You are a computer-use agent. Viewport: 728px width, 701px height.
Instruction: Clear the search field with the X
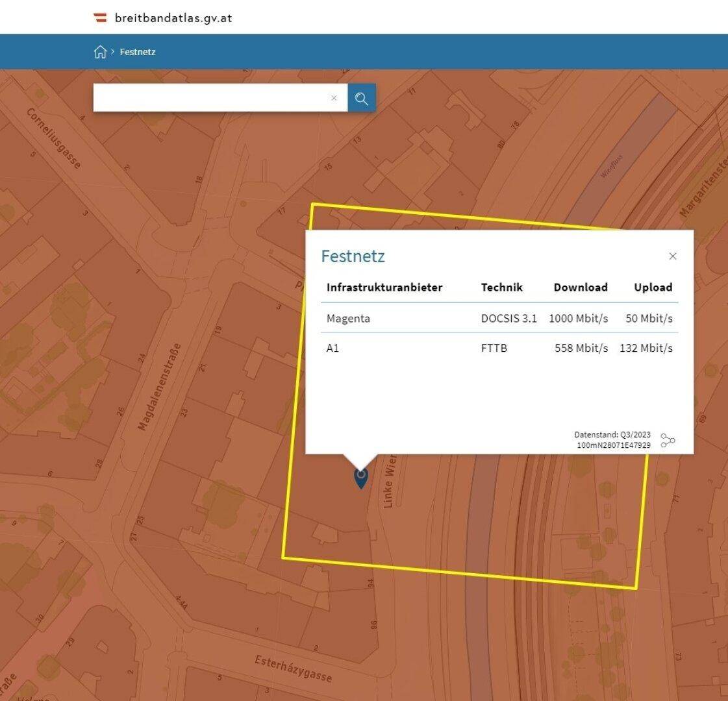334,98
